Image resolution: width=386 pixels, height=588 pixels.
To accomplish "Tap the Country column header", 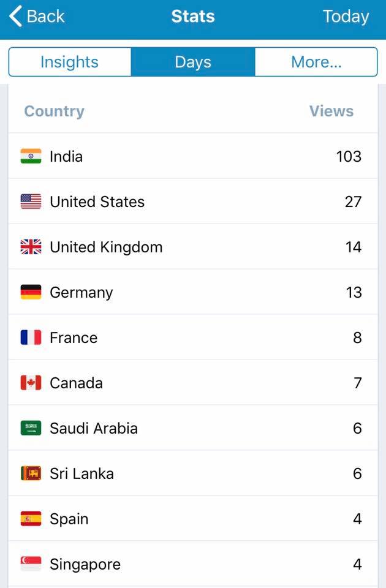I will [x=54, y=111].
